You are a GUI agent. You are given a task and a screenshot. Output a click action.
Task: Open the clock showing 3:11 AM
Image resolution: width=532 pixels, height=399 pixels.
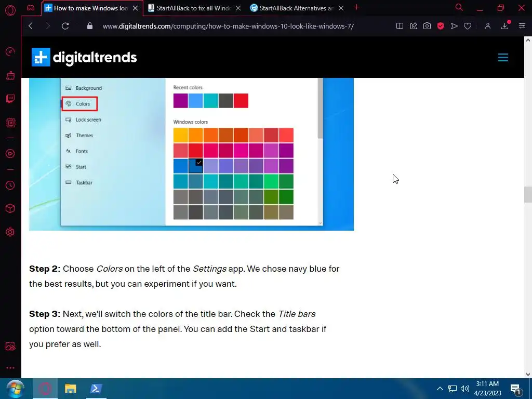[x=487, y=389]
